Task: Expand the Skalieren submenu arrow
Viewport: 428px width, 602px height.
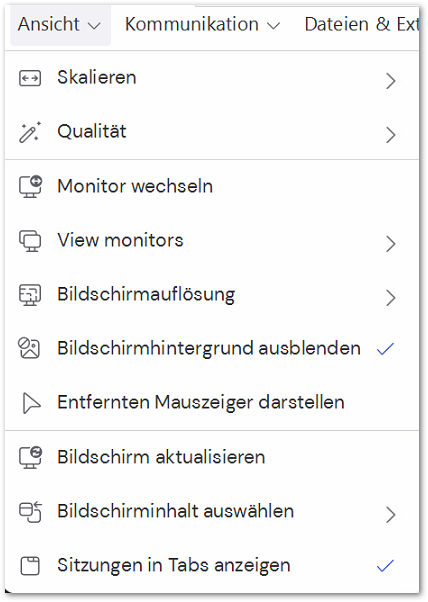Action: click(390, 81)
